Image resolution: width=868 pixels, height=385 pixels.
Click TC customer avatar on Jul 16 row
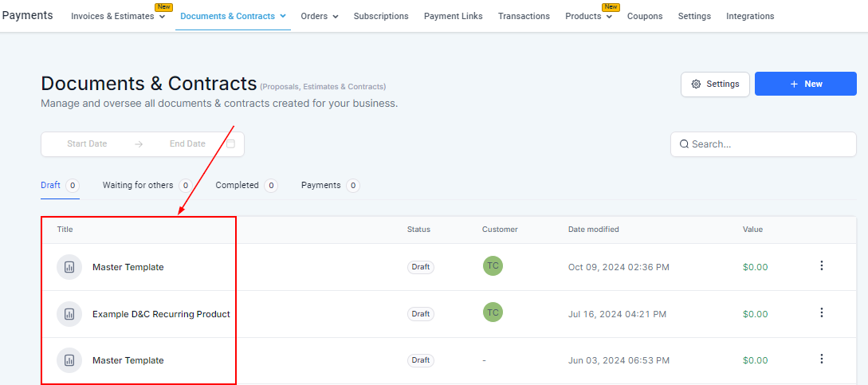point(493,312)
